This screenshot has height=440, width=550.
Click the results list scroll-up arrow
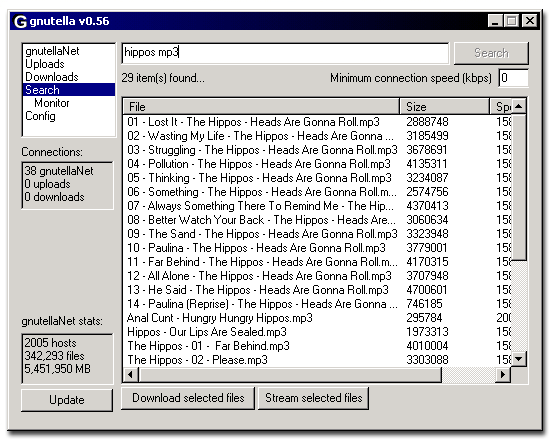pyautogui.click(x=519, y=106)
